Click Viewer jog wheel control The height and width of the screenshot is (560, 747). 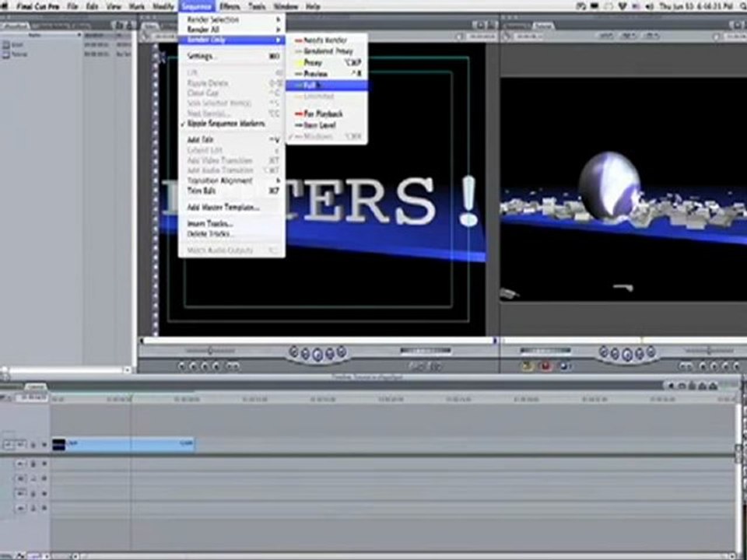(x=425, y=351)
